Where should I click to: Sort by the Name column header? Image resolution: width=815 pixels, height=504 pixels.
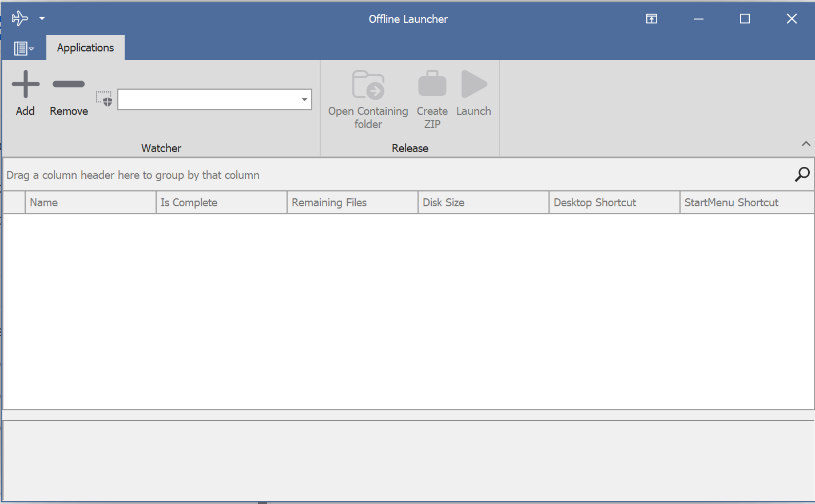tap(90, 202)
